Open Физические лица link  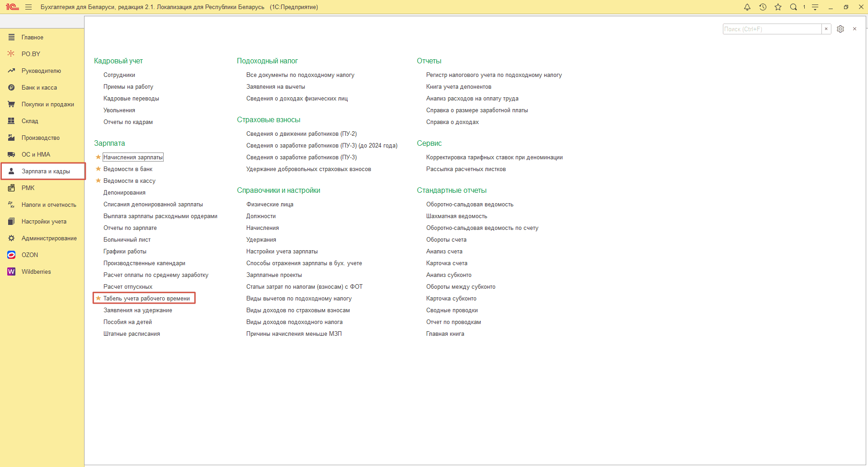(x=270, y=204)
